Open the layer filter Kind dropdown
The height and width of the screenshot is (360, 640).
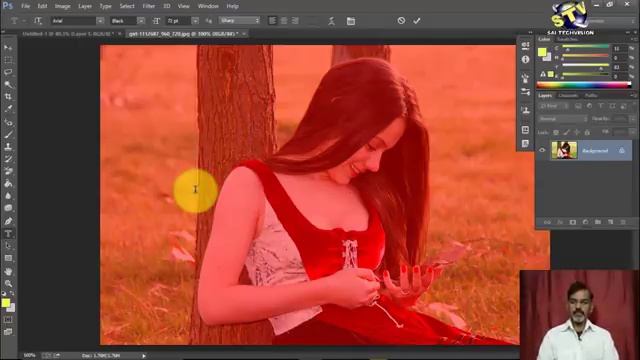click(x=553, y=106)
